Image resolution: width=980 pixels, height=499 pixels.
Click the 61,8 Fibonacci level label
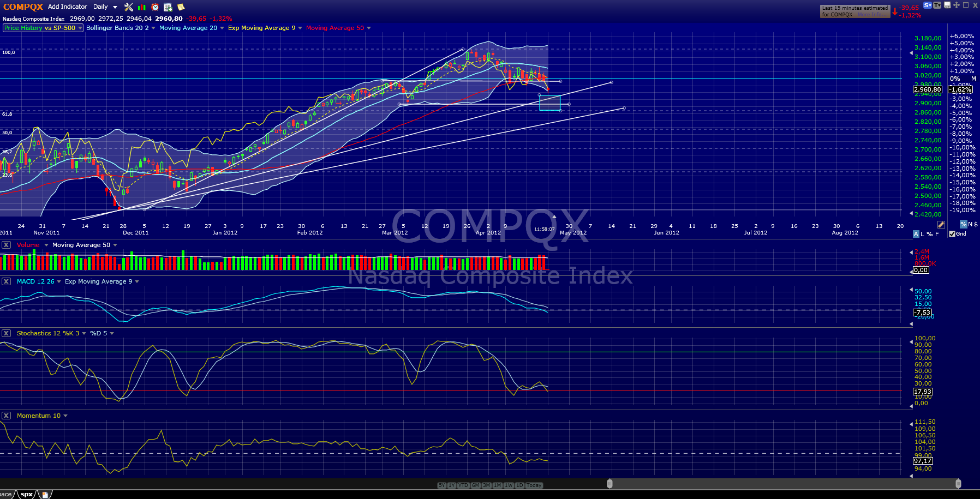coord(7,114)
